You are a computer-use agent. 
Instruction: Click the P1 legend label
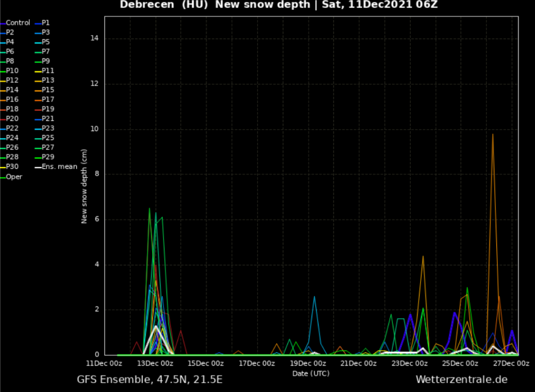pyautogui.click(x=45, y=23)
